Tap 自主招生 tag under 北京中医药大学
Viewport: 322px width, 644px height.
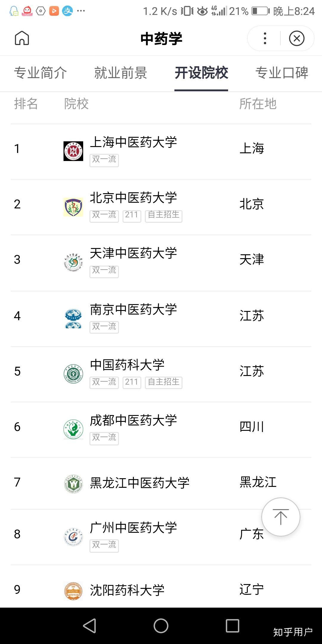pos(164,215)
